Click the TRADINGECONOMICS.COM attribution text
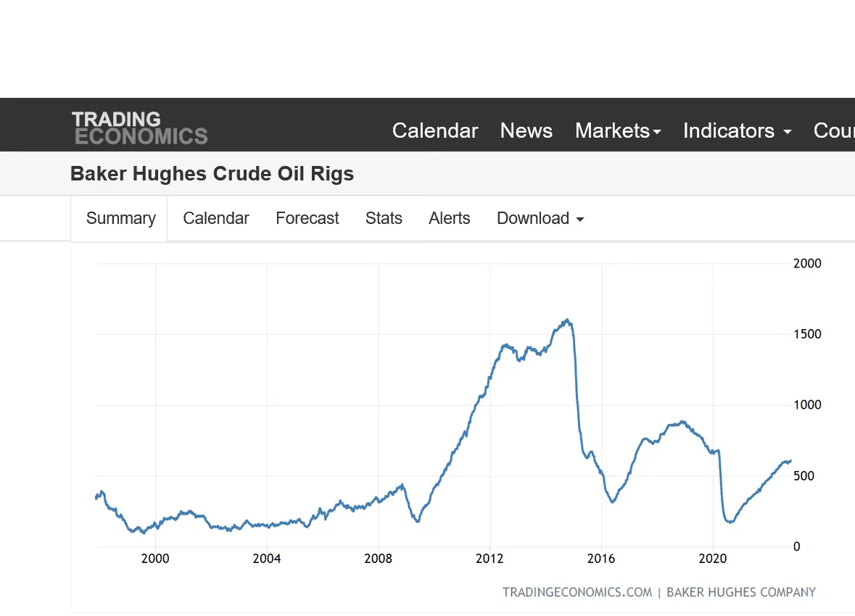 click(x=577, y=592)
